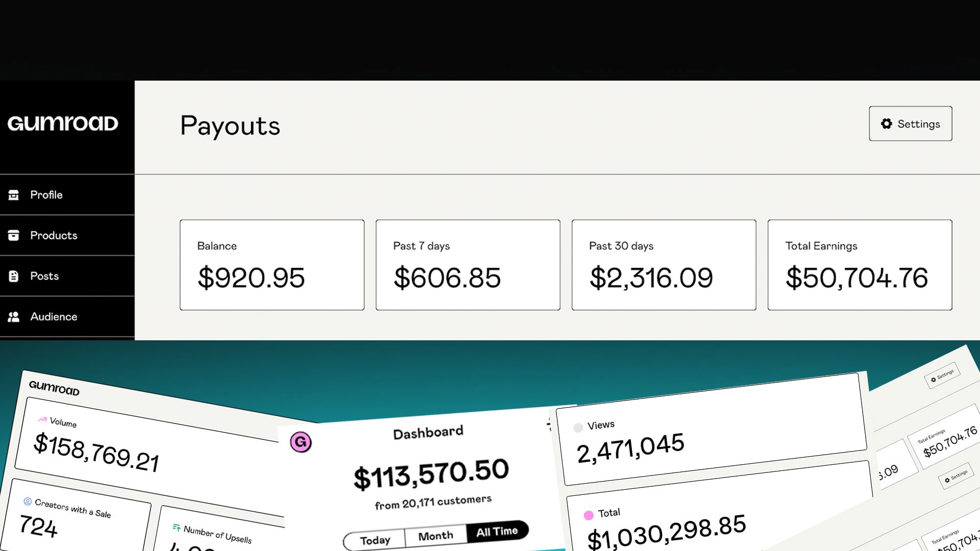The image size is (980, 551).
Task: Click the pink G avatar icon
Action: click(x=301, y=442)
